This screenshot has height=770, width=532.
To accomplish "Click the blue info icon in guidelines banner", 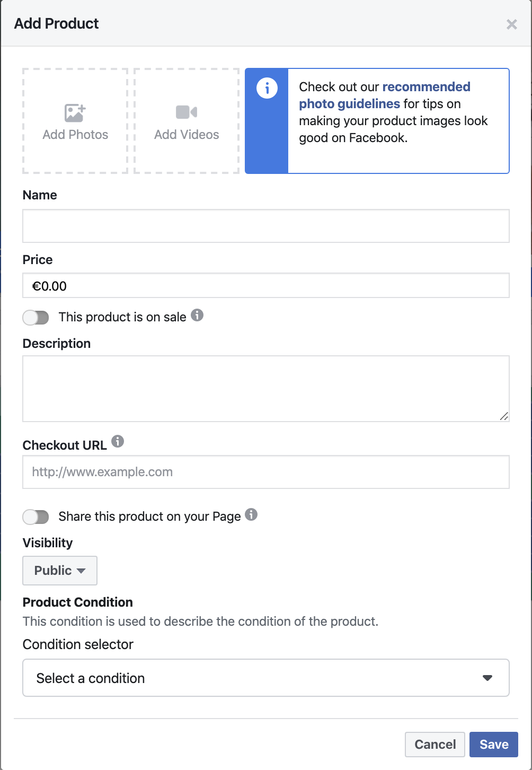I will 267,88.
